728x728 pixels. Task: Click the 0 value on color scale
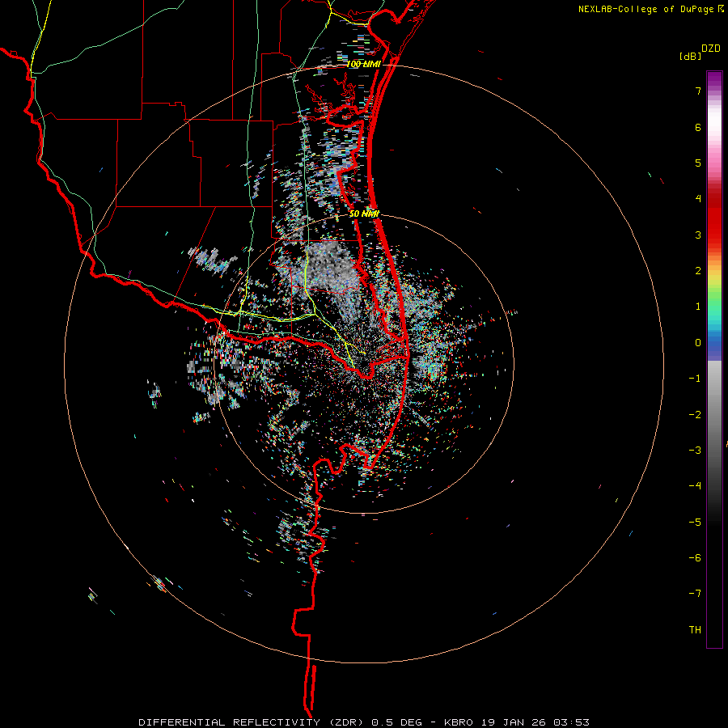pyautogui.click(x=698, y=343)
